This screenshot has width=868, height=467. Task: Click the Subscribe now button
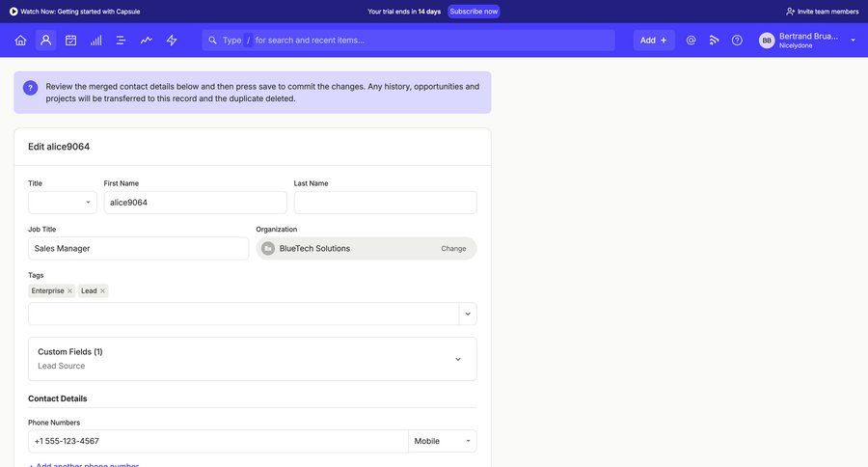click(474, 12)
